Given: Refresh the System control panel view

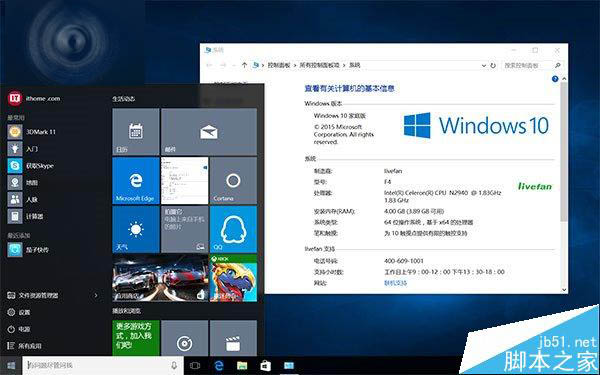Looking at the screenshot, I should point(493,65).
